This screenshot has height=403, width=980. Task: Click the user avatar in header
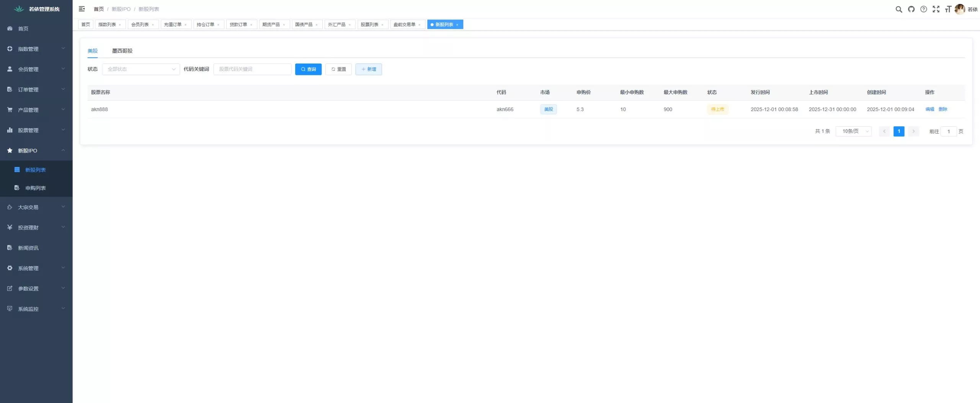959,9
